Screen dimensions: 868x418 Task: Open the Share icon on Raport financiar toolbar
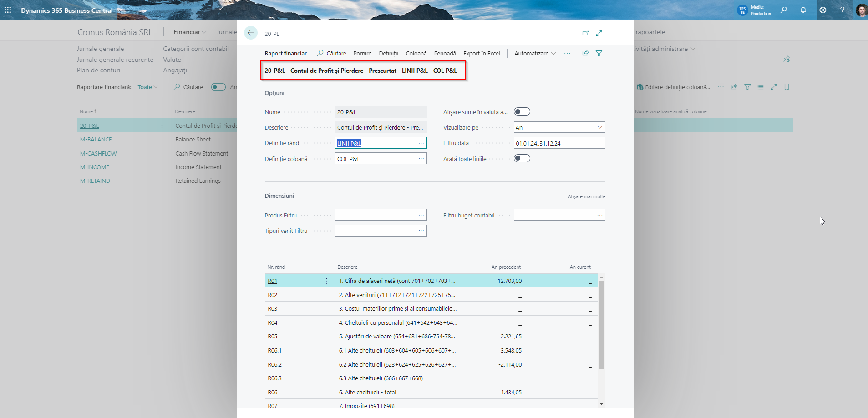[585, 53]
